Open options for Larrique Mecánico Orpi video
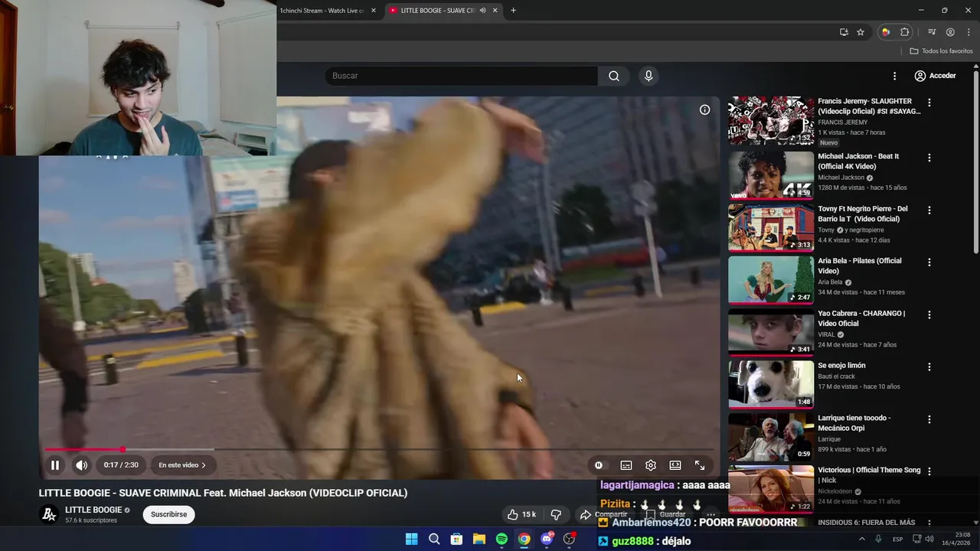The image size is (980, 551). 929,419
